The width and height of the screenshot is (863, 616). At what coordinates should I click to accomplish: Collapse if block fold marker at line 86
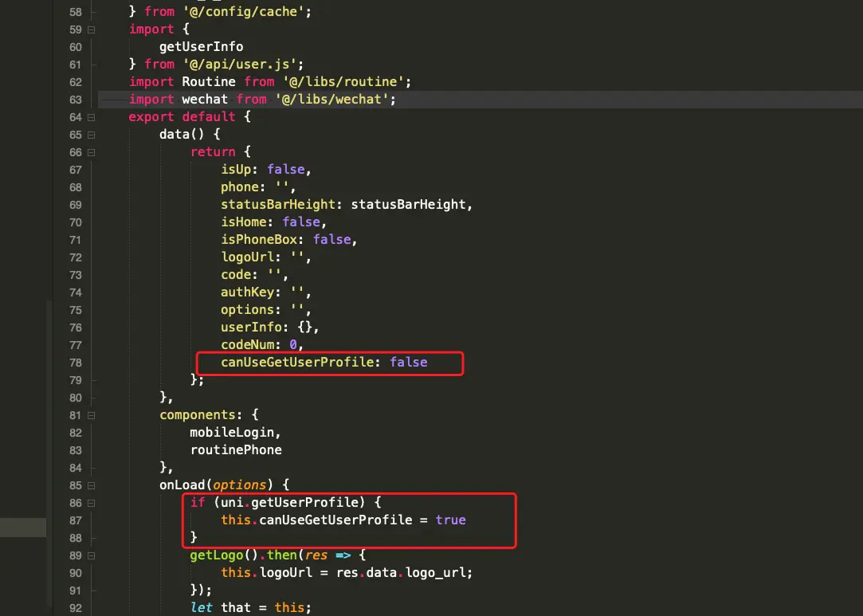[x=92, y=503]
